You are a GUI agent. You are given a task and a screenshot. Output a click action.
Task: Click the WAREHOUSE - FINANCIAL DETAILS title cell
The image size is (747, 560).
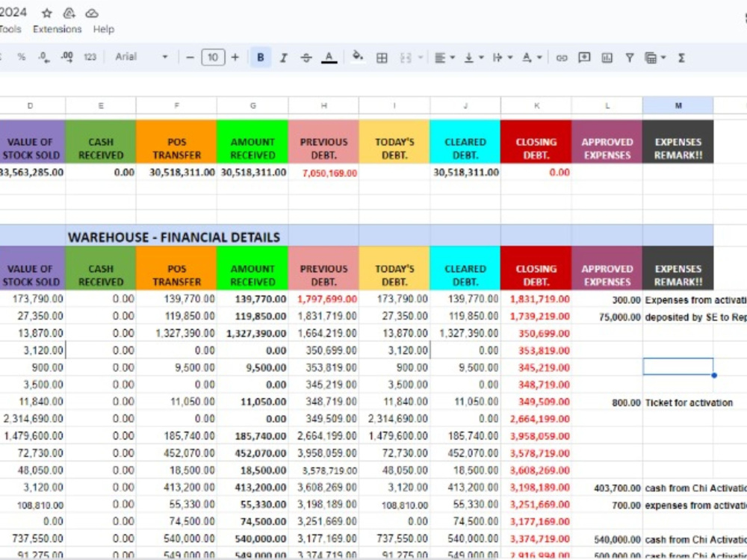tap(173, 237)
